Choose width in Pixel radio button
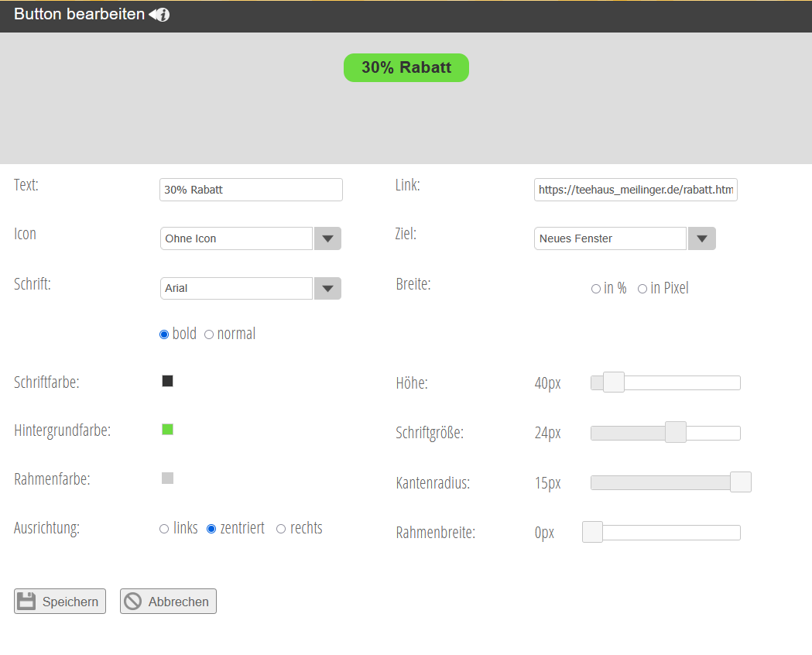Viewport: 812px width, 655px height. tap(642, 289)
